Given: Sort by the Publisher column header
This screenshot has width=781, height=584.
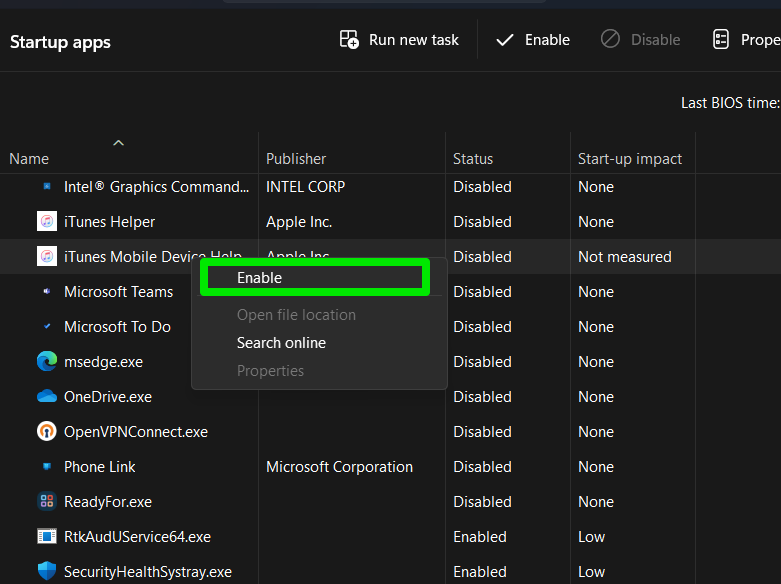Looking at the screenshot, I should (x=296, y=158).
